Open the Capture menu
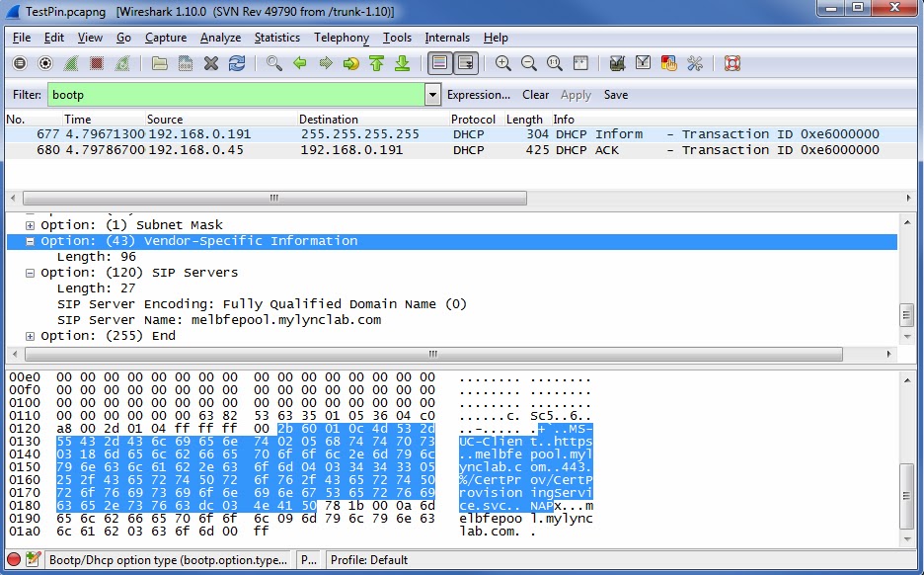 point(166,38)
